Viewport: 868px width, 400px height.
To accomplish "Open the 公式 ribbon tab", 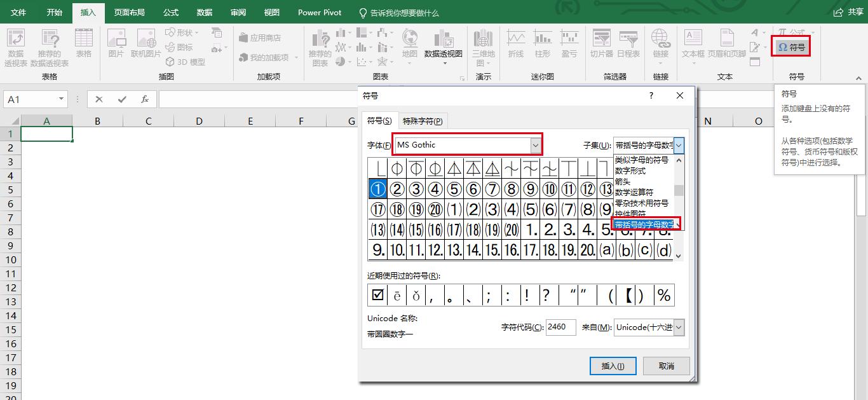I will pyautogui.click(x=170, y=12).
